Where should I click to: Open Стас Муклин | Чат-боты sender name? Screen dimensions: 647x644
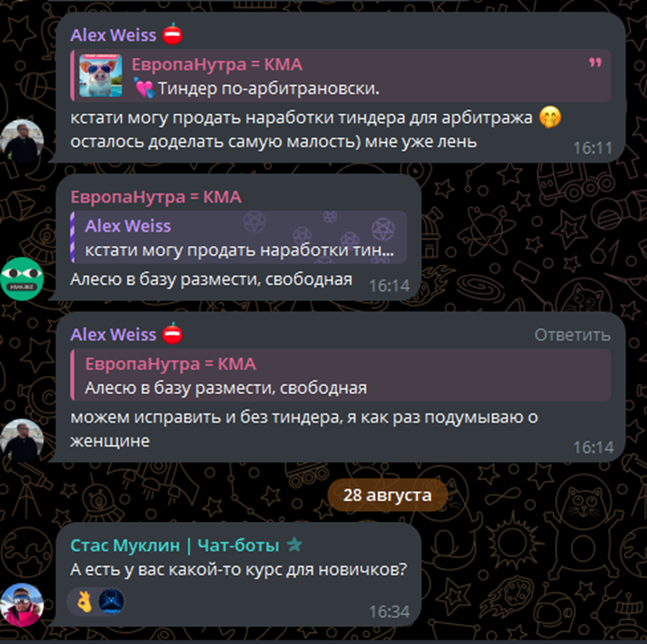[175, 546]
